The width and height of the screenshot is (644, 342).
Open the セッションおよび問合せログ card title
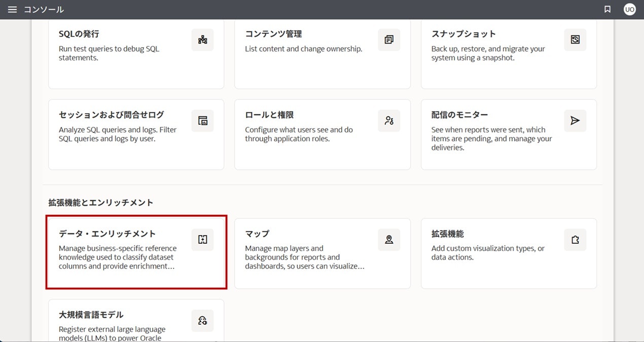pyautogui.click(x=111, y=115)
